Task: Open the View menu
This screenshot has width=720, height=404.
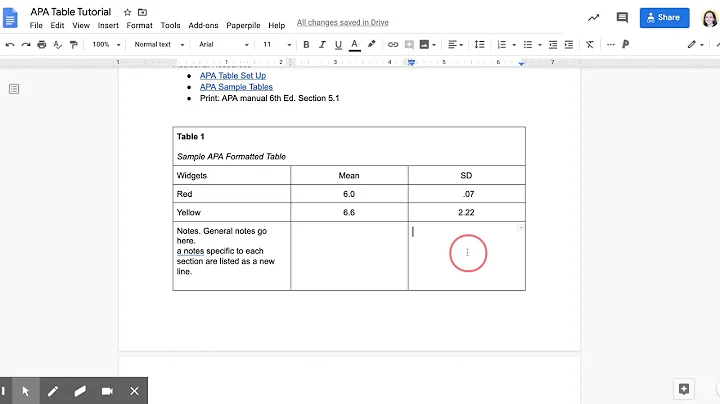Action: pos(81,25)
